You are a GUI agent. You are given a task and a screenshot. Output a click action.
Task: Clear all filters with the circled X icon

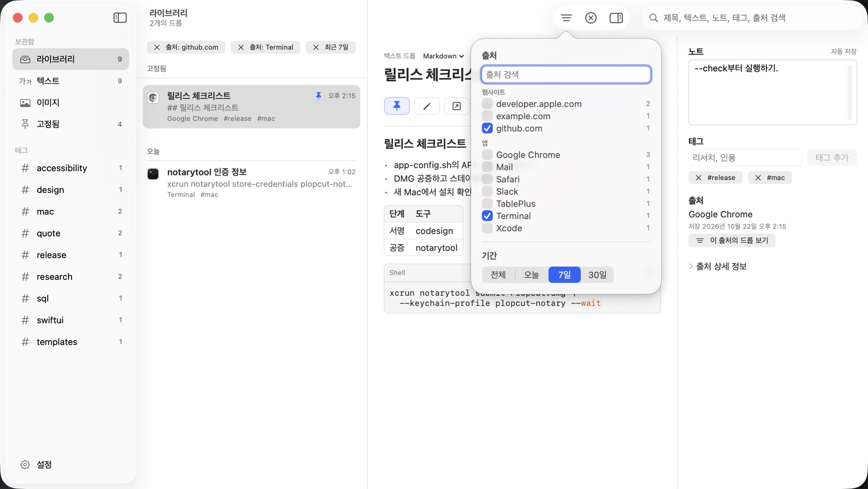pos(591,18)
